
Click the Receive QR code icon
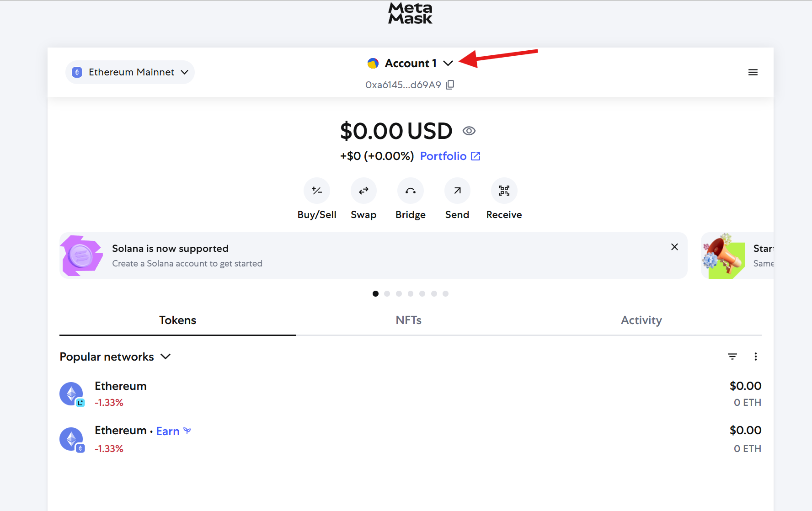504,191
